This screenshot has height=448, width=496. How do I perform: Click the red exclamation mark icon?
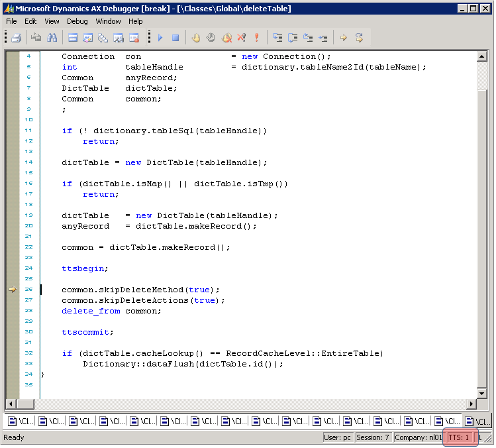pyautogui.click(x=256, y=38)
